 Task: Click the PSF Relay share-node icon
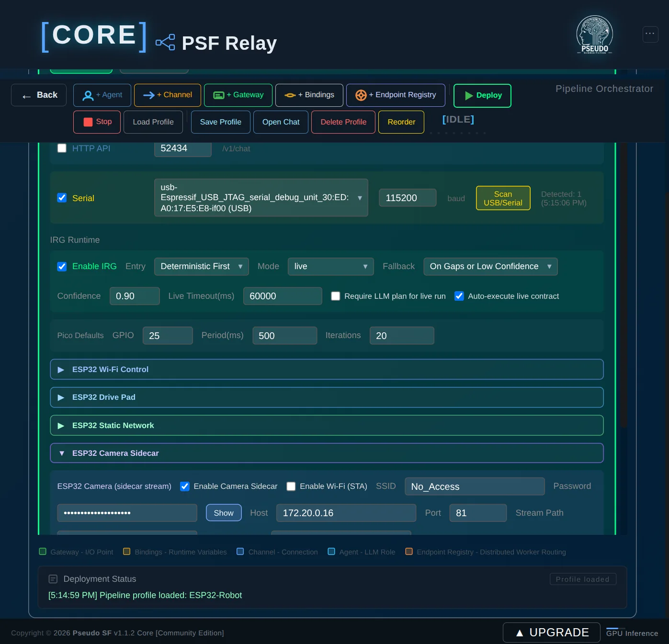tap(165, 42)
